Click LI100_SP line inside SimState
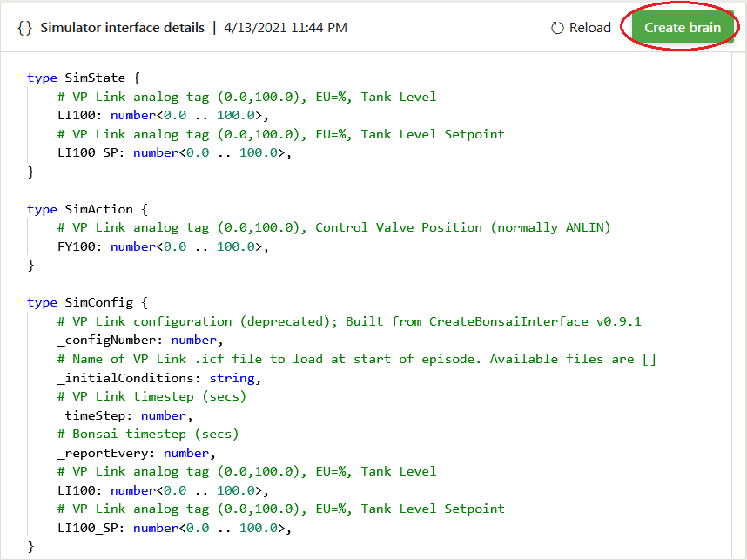 point(174,152)
